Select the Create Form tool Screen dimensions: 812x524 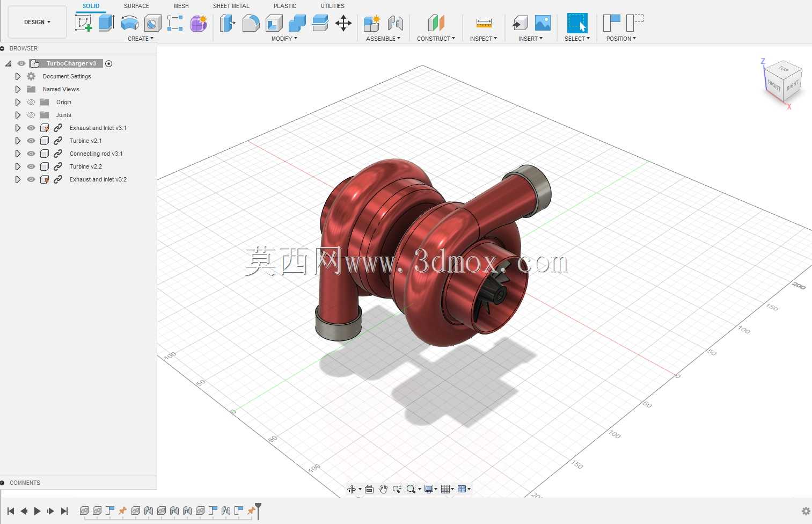point(199,23)
